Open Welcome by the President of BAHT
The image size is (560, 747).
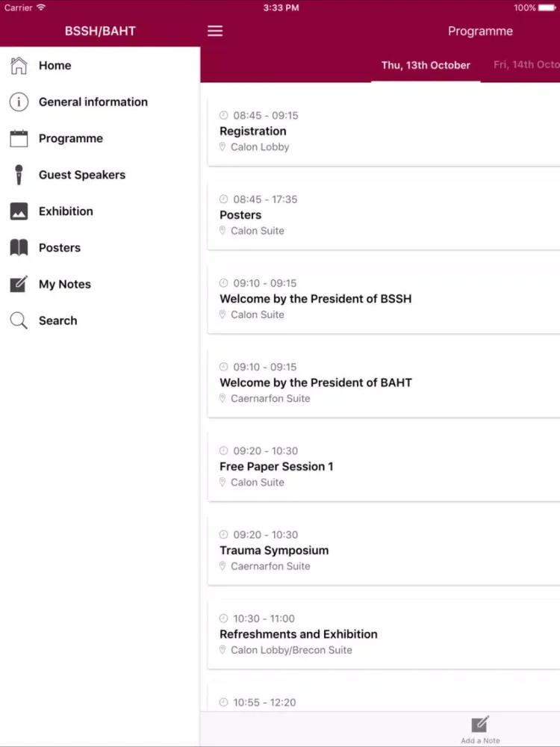(384, 382)
